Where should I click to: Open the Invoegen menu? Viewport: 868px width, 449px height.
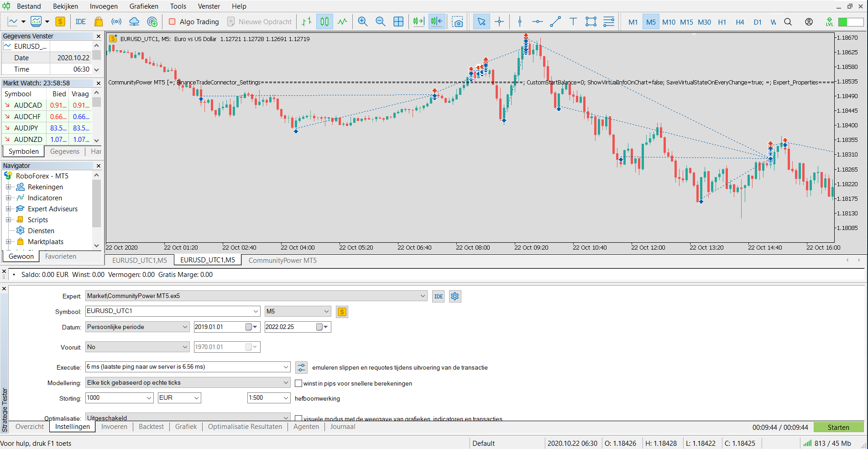(104, 6)
